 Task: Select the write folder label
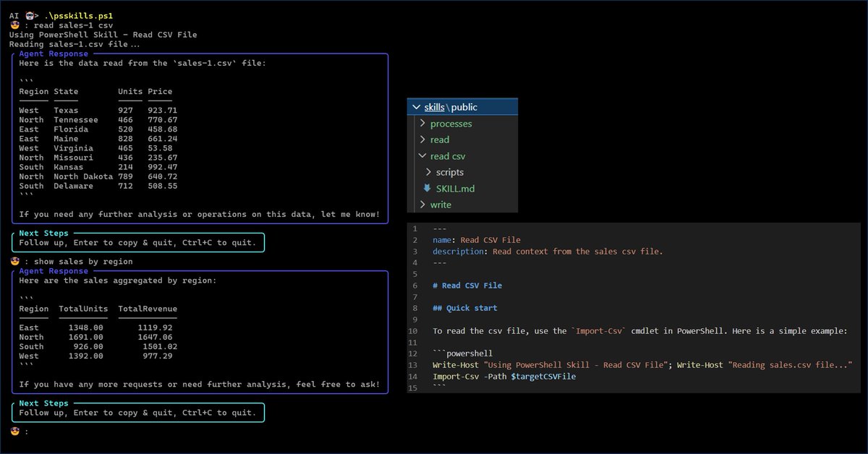[441, 205]
